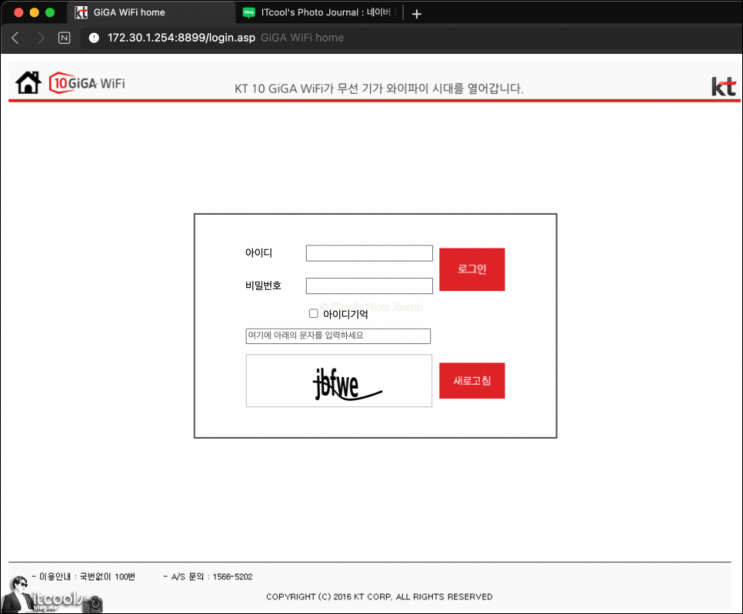Check the 아이디기억 checkbox
Image resolution: width=743 pixels, height=614 pixels.
pos(313,314)
